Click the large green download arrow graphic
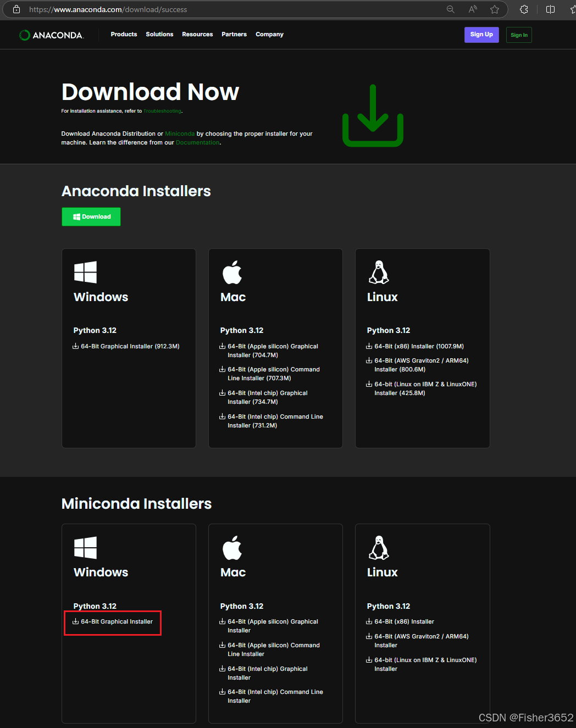576x728 pixels. (x=373, y=115)
